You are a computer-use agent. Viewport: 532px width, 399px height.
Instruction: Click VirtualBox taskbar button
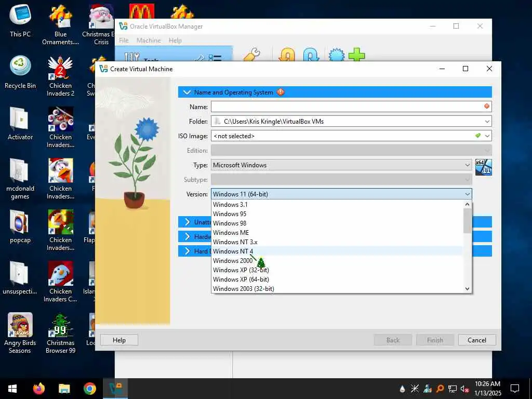pos(115,389)
